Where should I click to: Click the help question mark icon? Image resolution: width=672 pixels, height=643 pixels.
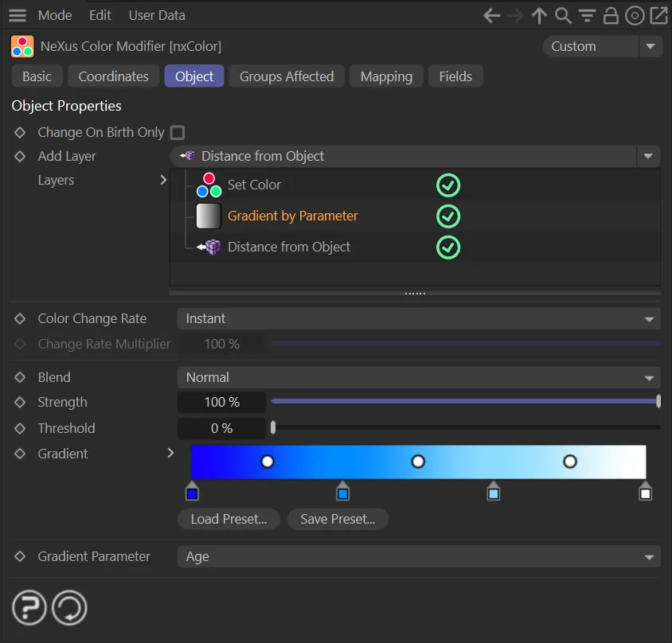(29, 609)
